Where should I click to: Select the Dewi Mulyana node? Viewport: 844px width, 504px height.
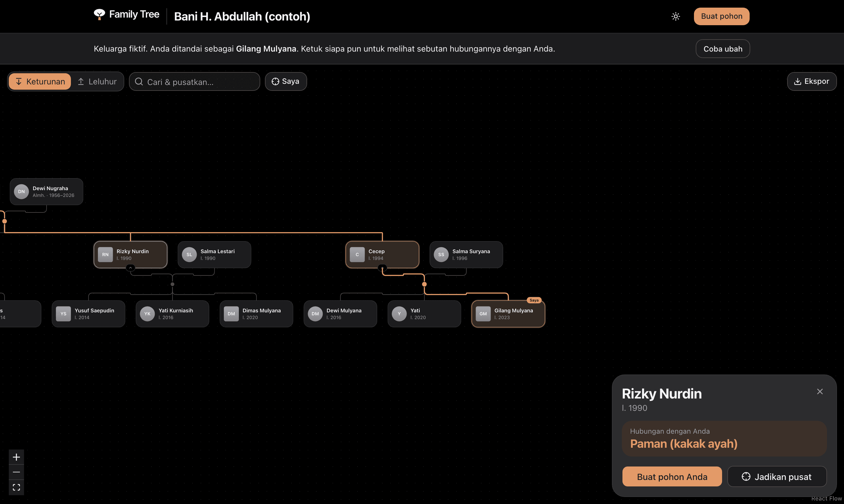[340, 314]
